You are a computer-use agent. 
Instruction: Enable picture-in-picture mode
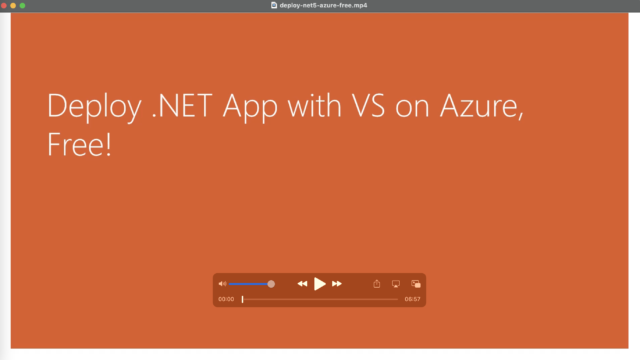coord(416,284)
